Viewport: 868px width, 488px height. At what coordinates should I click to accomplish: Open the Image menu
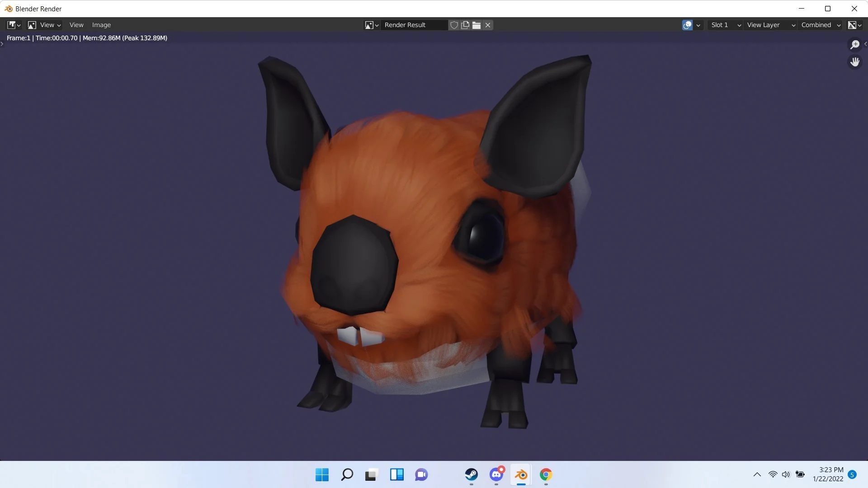[101, 25]
